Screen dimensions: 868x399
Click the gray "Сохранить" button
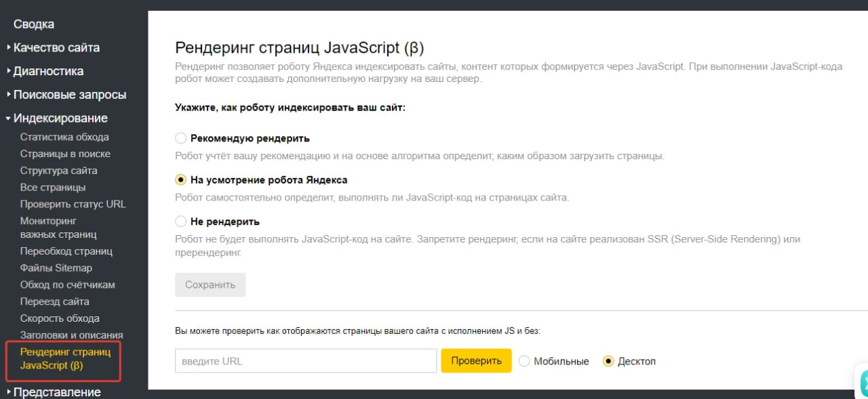(x=210, y=285)
